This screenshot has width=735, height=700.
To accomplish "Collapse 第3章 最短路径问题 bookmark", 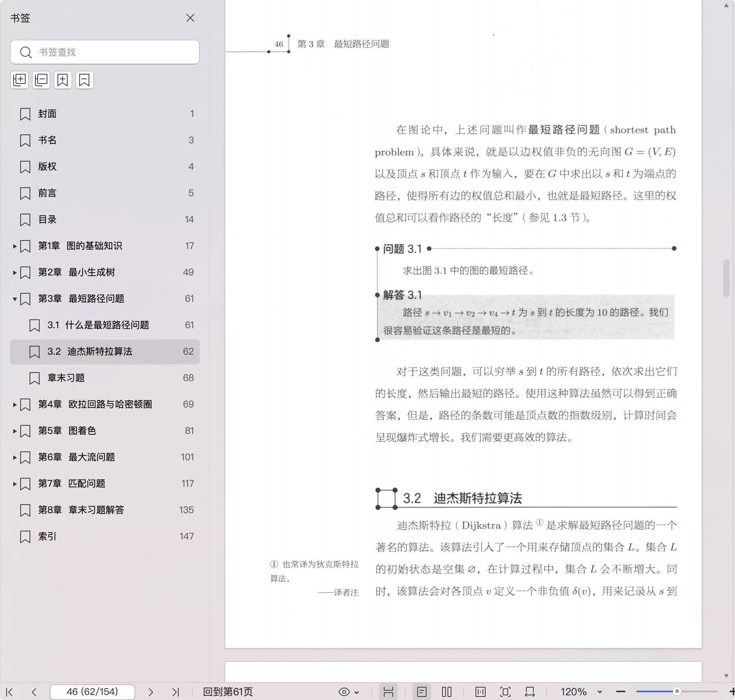I will (x=15, y=299).
